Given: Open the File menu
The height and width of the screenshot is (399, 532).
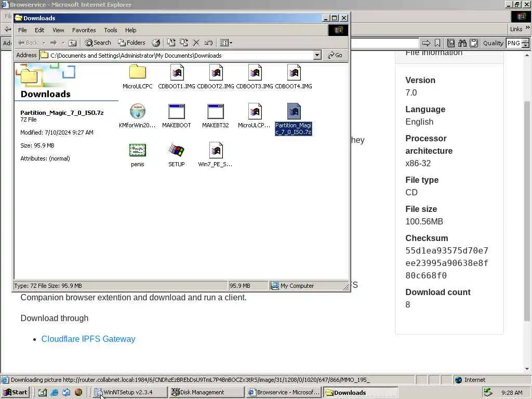Looking at the screenshot, I should (22, 30).
